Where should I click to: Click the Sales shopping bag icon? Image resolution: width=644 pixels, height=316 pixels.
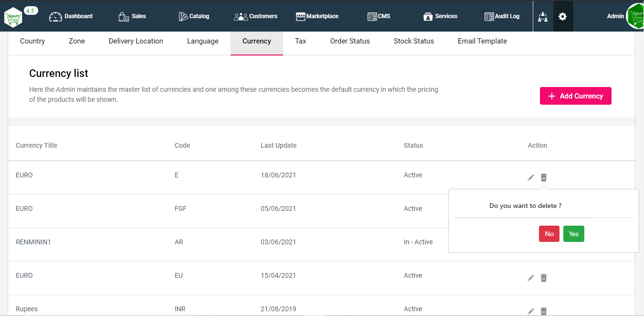[124, 17]
